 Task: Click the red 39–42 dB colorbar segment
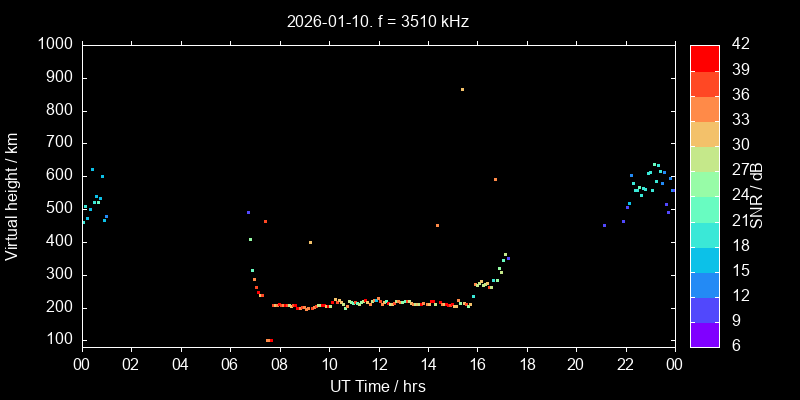point(704,57)
